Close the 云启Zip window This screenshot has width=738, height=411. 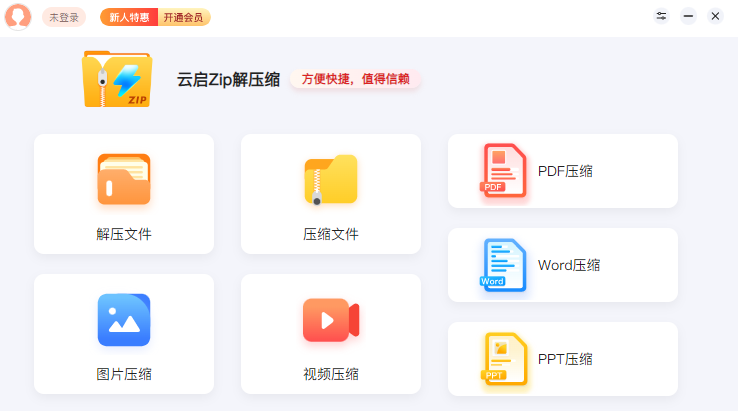click(715, 16)
